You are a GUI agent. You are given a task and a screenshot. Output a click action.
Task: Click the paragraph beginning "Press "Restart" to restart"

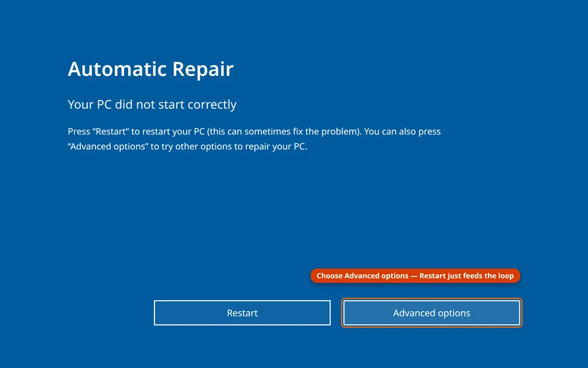coord(254,139)
